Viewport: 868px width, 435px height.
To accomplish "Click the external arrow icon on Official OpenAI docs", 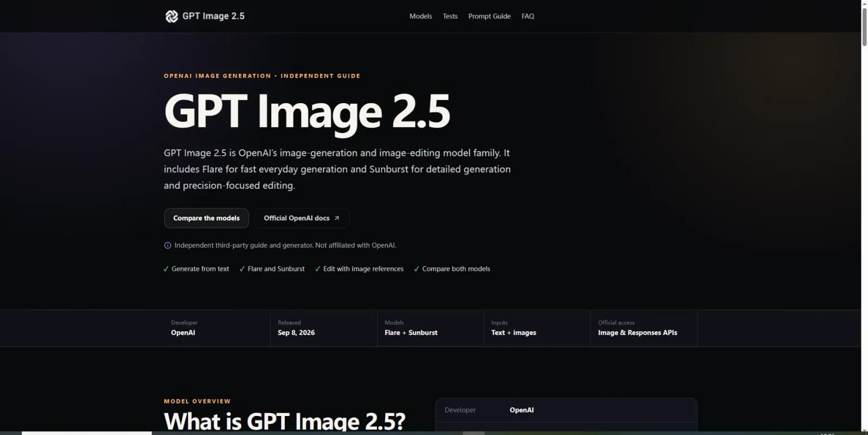I will tap(337, 218).
